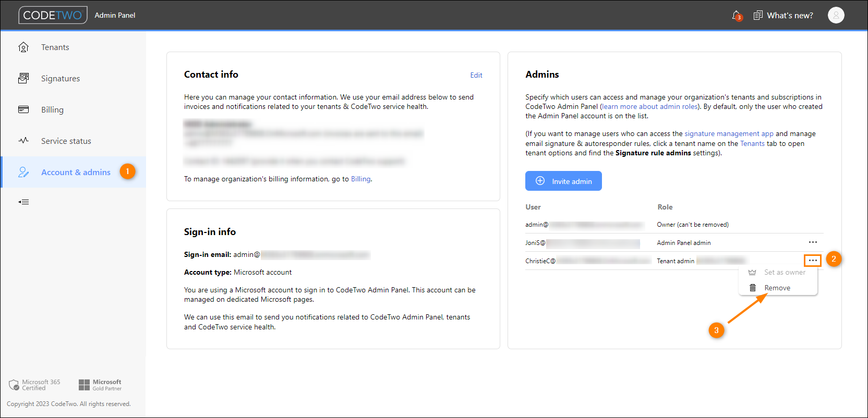Click the Signatures icon in sidebar
The width and height of the screenshot is (868, 418).
pyautogui.click(x=23, y=78)
